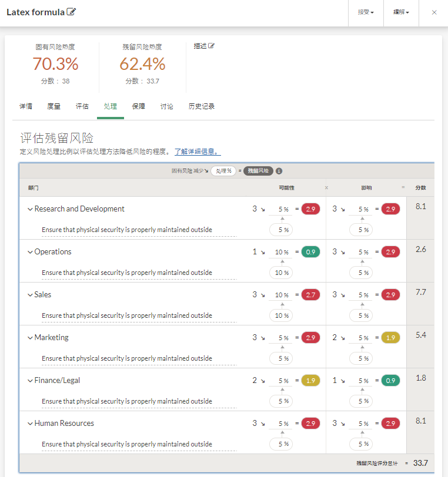Click the info icon next to 残留风险
The width and height of the screenshot is (448, 477).
tap(279, 171)
